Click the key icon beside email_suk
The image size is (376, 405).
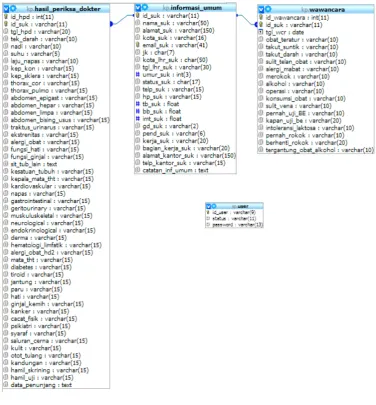pos(138,45)
